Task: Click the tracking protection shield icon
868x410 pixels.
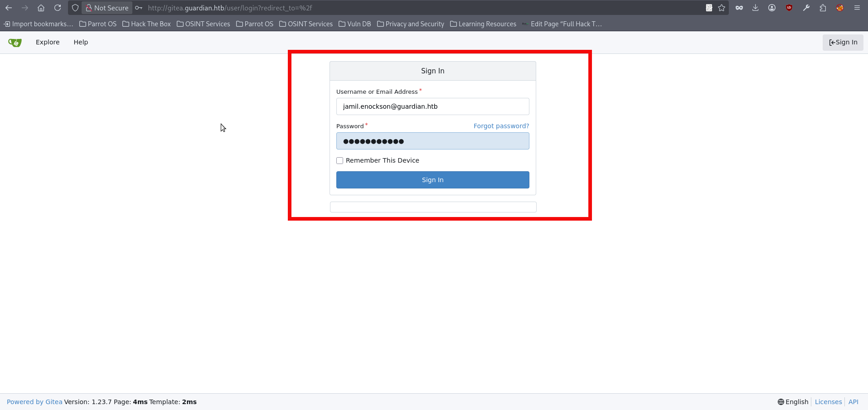Action: point(75,8)
